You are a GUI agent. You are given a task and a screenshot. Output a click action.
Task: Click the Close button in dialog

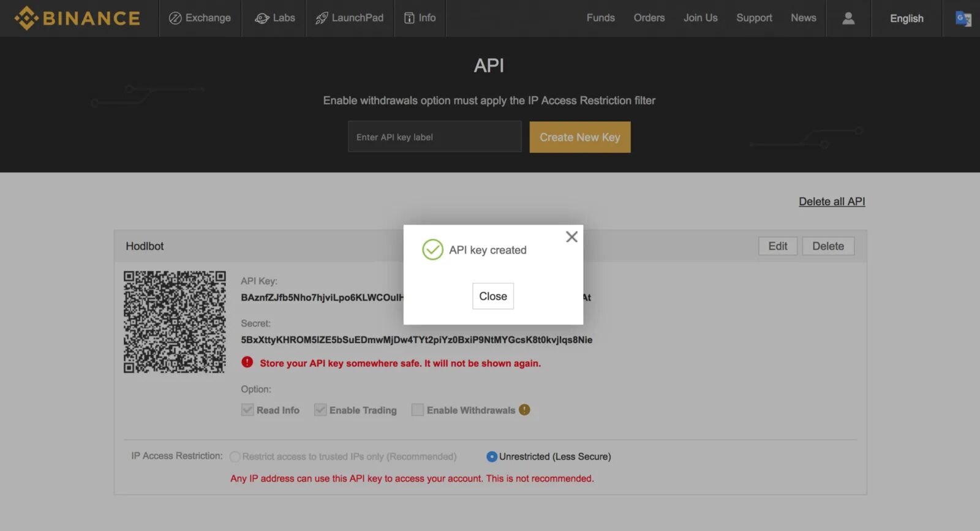[x=493, y=296]
